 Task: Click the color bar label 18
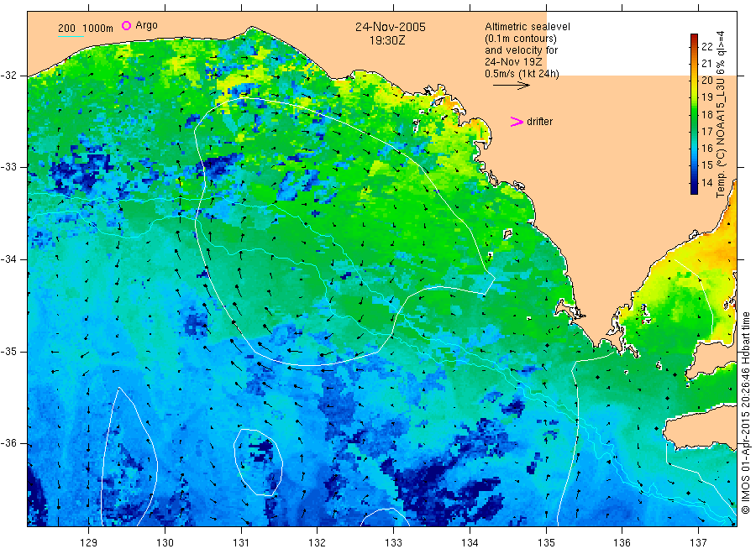[x=706, y=115]
